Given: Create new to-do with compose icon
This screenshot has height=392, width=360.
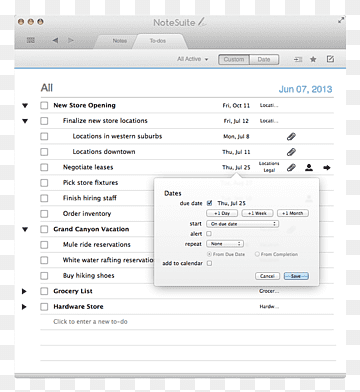Looking at the screenshot, I should pos(330,59).
